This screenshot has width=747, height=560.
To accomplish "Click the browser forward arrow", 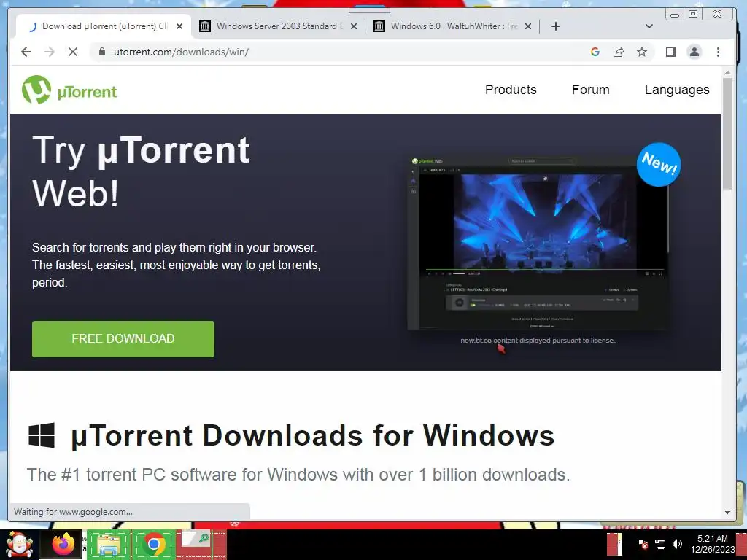I will point(50,52).
